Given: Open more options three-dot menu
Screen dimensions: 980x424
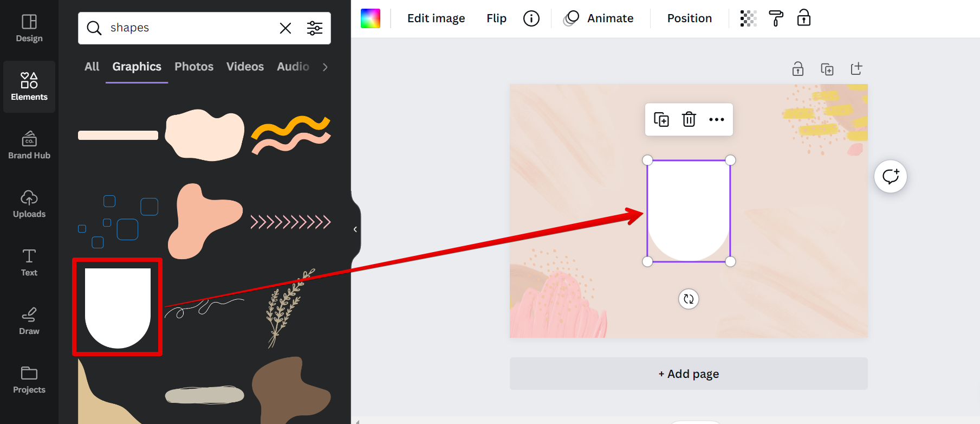Looking at the screenshot, I should [x=717, y=119].
